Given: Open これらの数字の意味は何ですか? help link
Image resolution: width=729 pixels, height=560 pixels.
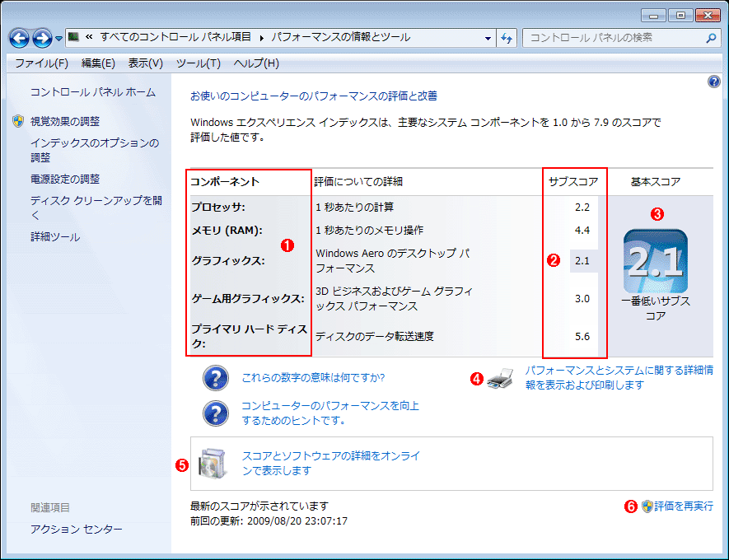Looking at the screenshot, I should 313,377.
